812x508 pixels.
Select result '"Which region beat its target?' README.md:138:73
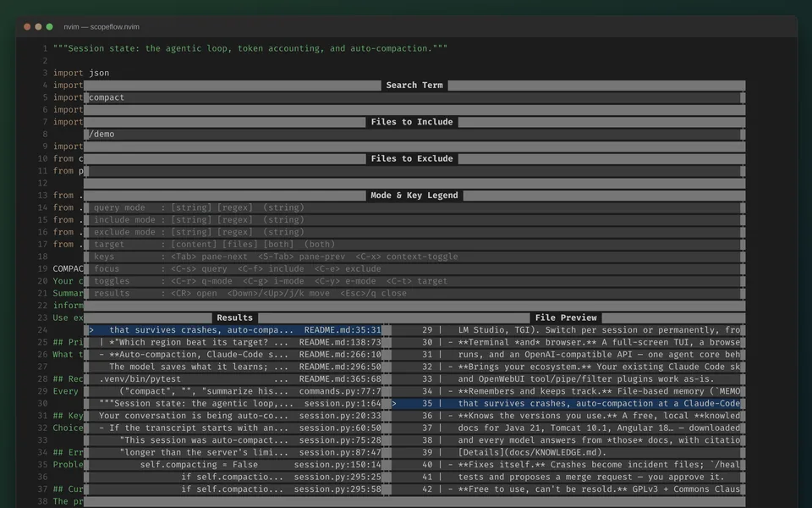tap(235, 342)
